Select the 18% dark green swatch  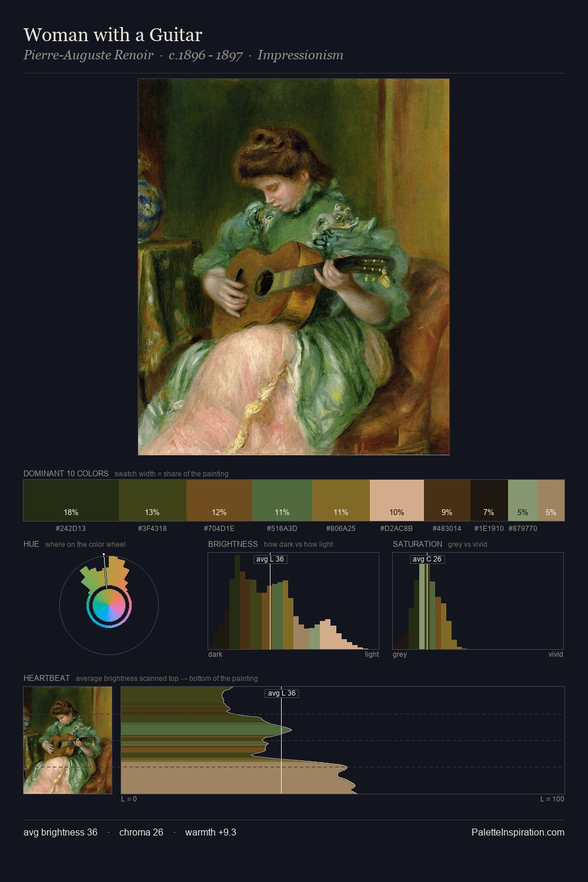tap(71, 500)
